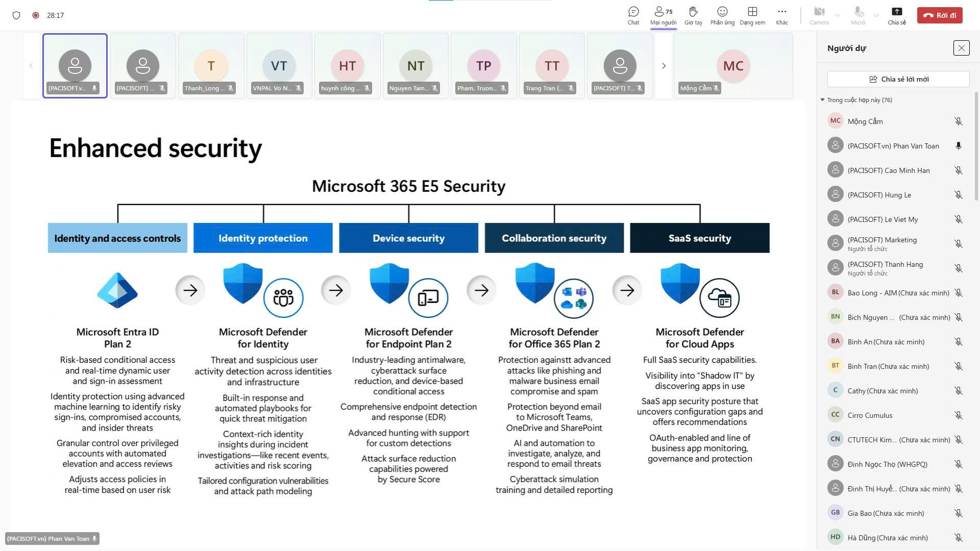This screenshot has width=980, height=551.
Task: Select Gia Bao attendee row
Action: point(896,513)
